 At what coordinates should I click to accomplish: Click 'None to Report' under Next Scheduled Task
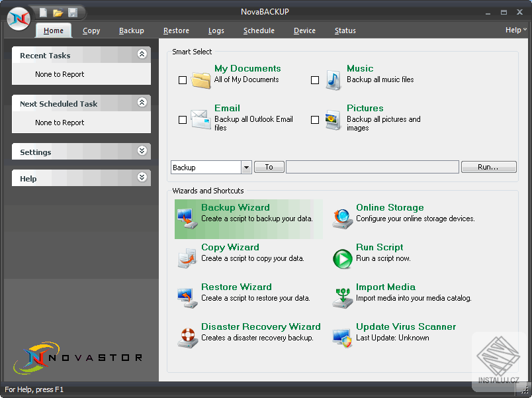click(60, 123)
